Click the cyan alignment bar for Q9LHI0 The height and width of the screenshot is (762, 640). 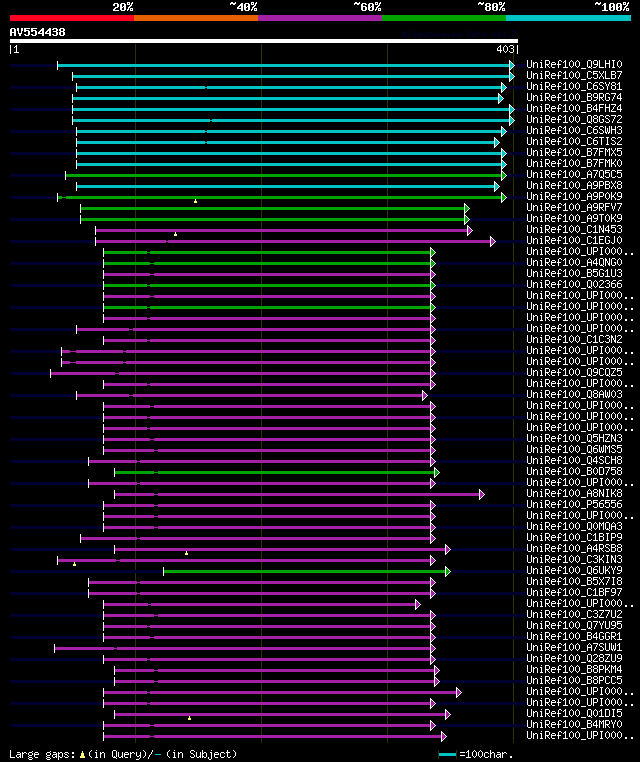click(x=286, y=65)
